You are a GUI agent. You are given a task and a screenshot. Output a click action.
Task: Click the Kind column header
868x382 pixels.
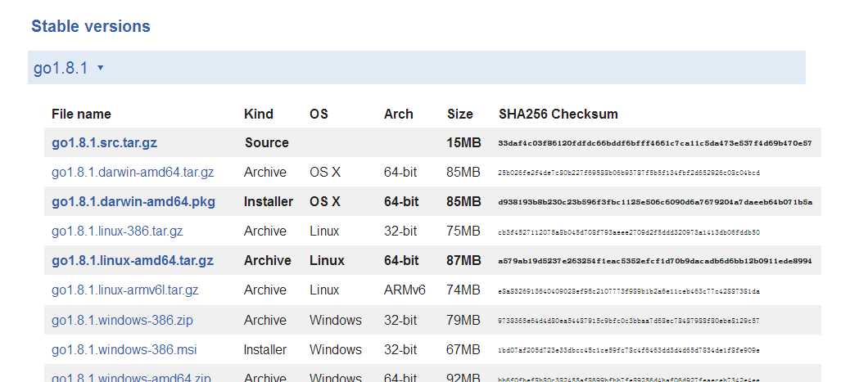click(258, 114)
